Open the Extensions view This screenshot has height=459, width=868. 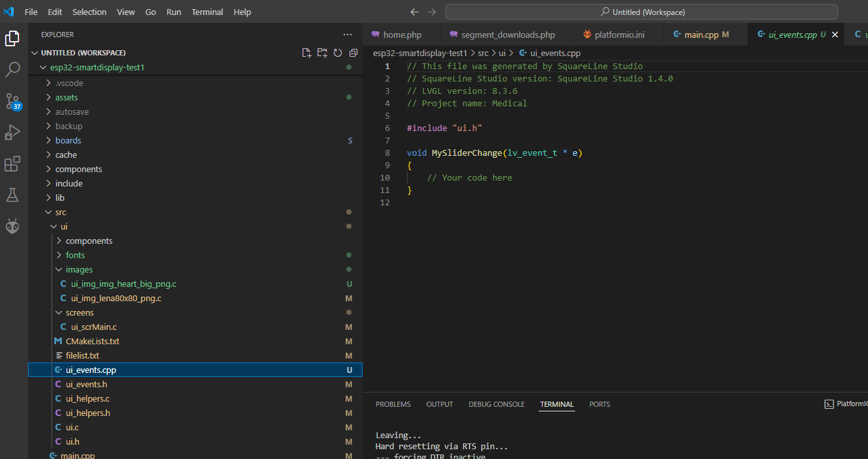click(12, 164)
